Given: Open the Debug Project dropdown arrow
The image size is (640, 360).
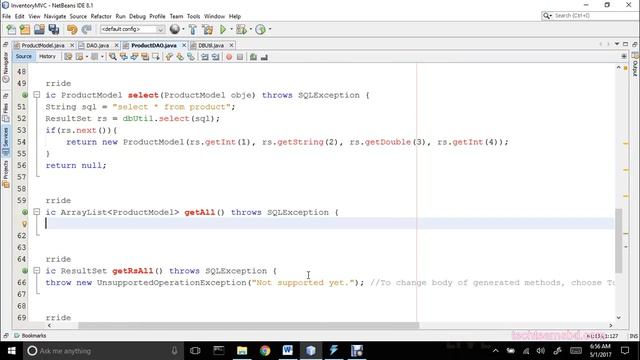Looking at the screenshot, I should [x=251, y=29].
